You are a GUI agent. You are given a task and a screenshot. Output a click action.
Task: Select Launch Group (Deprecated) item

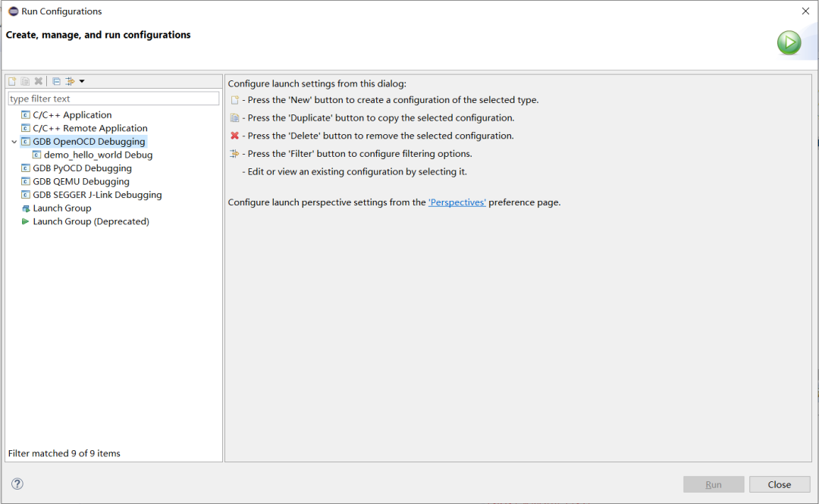91,221
